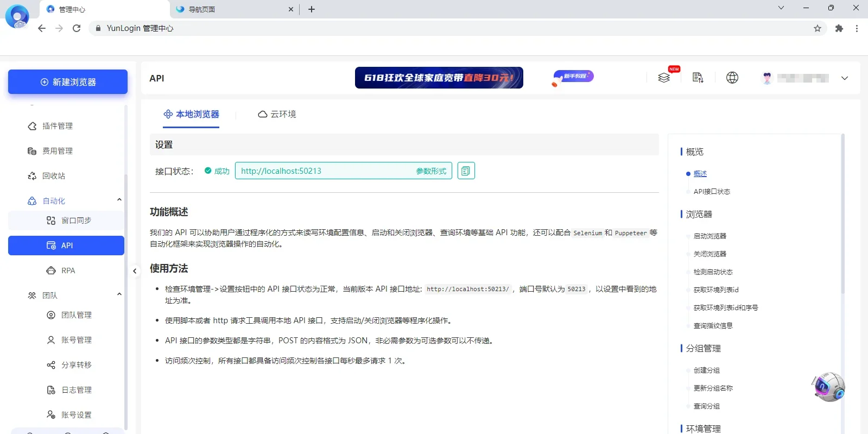Click the 使用方法 heading

169,268
